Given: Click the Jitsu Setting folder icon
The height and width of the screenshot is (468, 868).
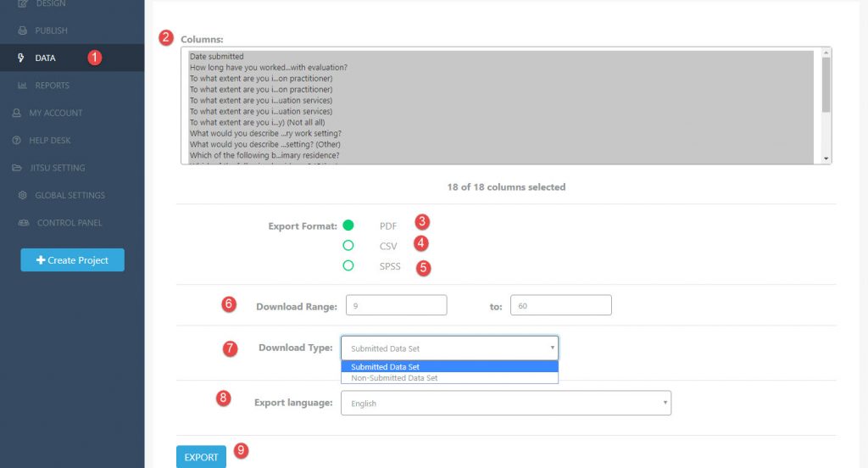Looking at the screenshot, I should [x=17, y=168].
